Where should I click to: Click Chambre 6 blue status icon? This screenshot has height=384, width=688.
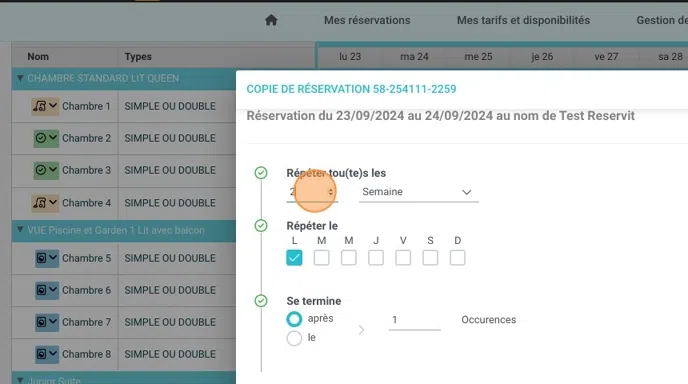coord(41,290)
